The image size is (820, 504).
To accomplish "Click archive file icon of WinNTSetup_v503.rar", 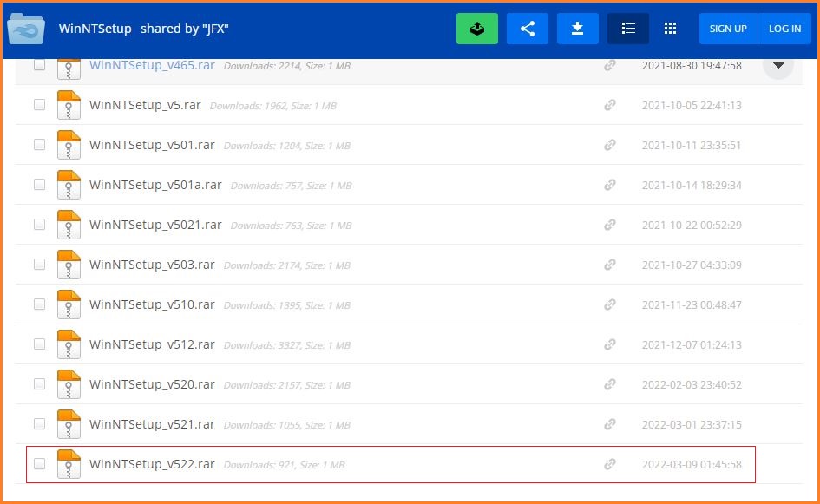I will tap(69, 265).
